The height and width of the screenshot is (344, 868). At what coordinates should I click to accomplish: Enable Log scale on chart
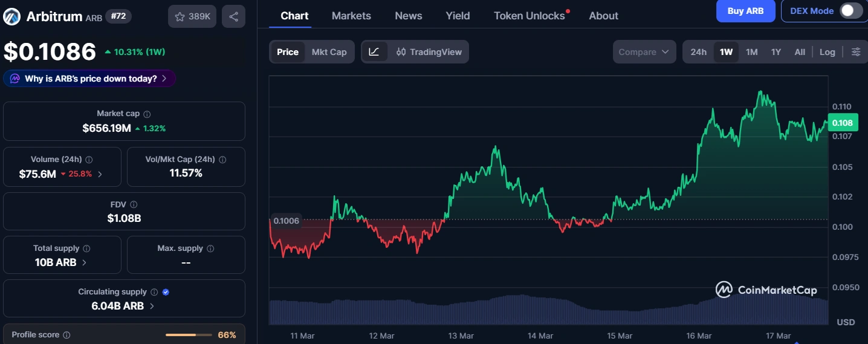pyautogui.click(x=828, y=52)
